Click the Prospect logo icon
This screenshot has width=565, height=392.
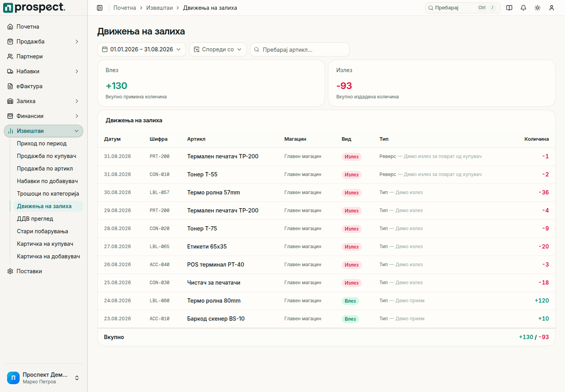coord(8,8)
